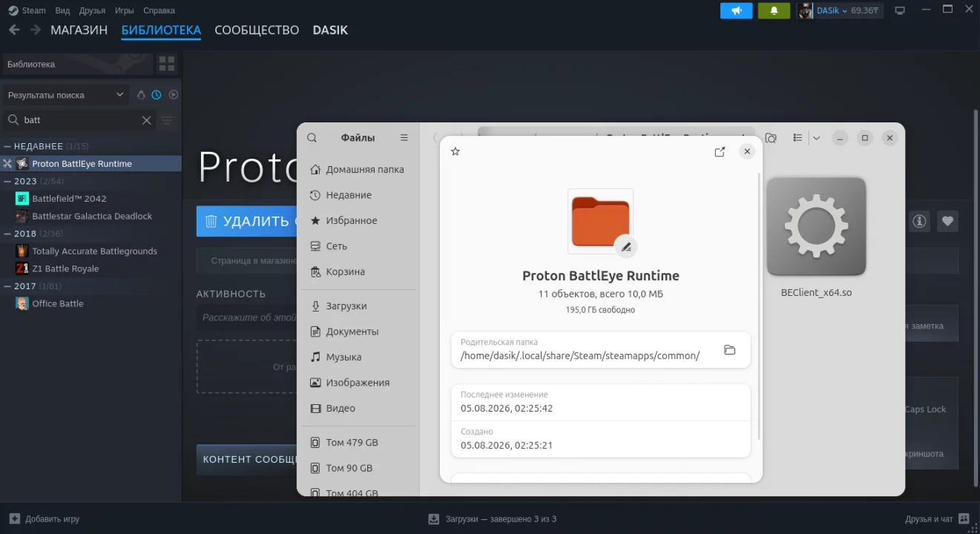Open the DASIK profile tab

pos(330,30)
